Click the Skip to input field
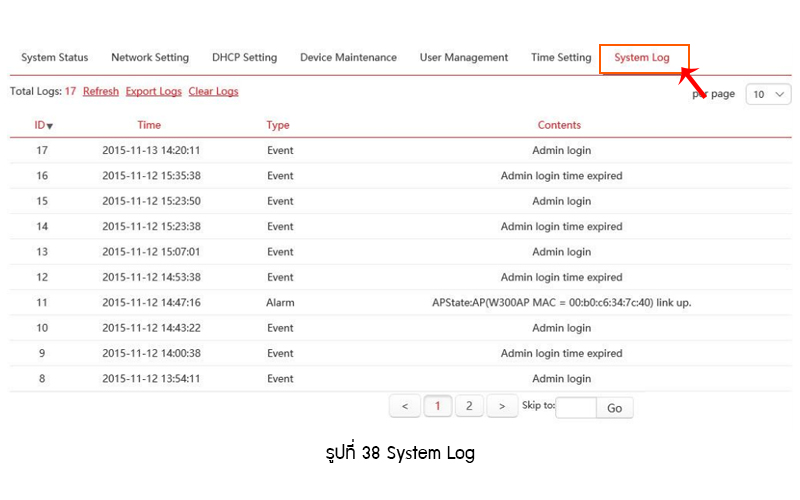This screenshot has width=800, height=500. [x=576, y=407]
